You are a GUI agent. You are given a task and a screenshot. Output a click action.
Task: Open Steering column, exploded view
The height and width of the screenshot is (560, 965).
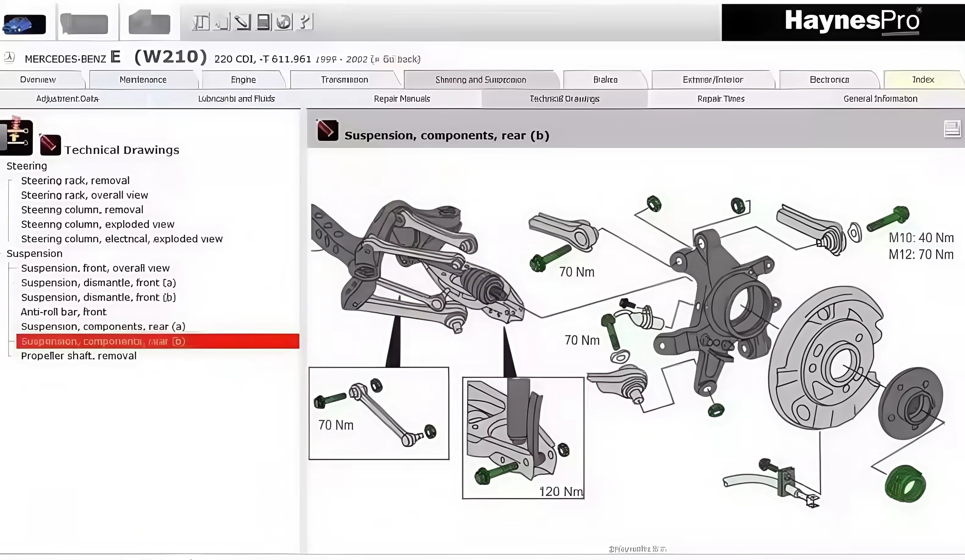click(98, 224)
